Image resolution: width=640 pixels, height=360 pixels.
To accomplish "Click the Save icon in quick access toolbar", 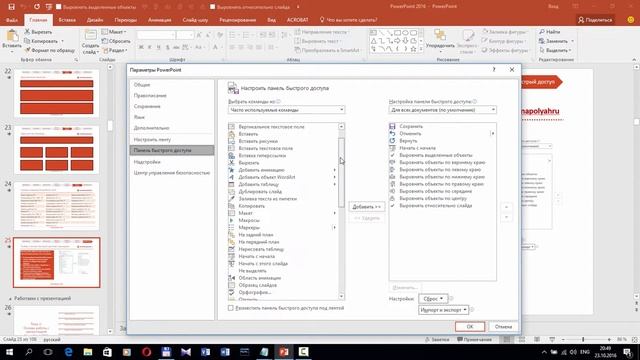I will tap(11, 7).
